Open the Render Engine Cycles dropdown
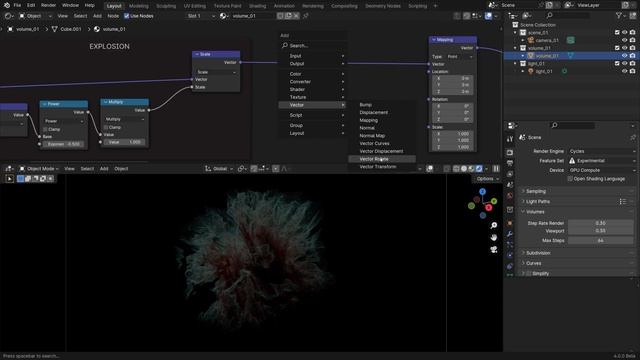 click(x=601, y=151)
